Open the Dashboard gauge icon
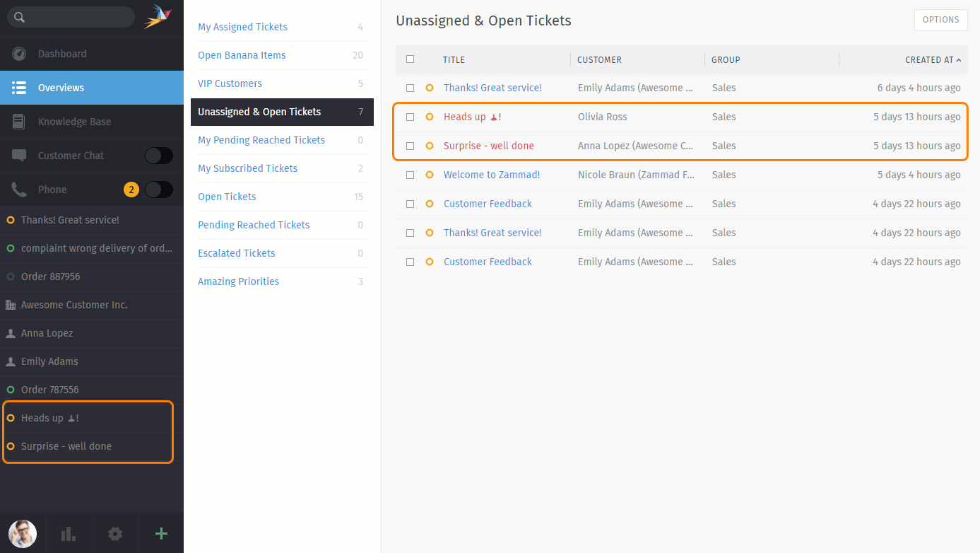 click(x=19, y=54)
